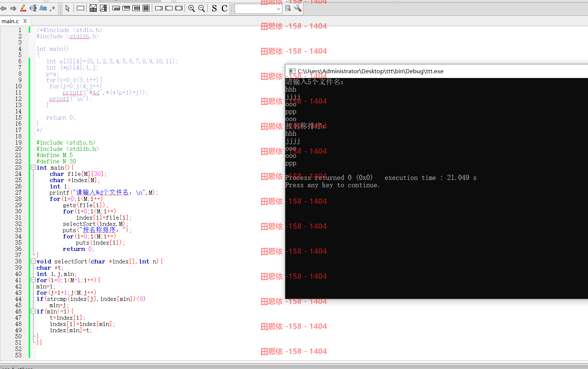Click 'Process returned 0 (0x0)' in console
588x369 pixels.
(x=329, y=178)
